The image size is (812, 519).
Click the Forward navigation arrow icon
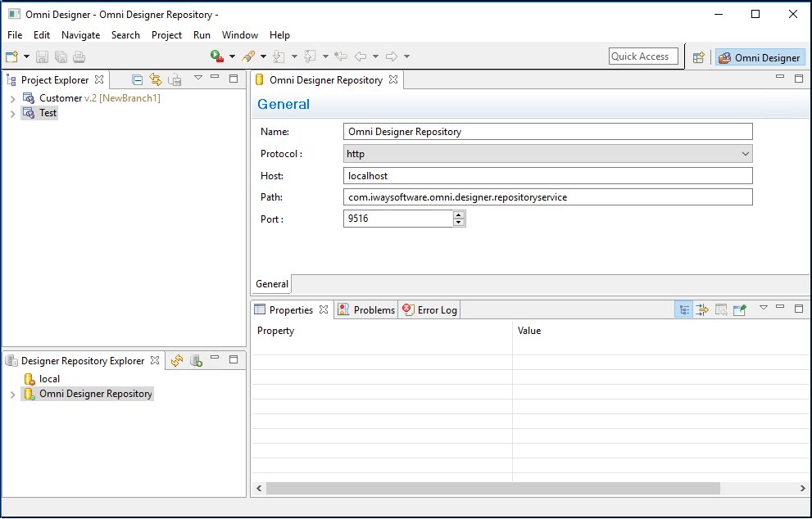(392, 56)
